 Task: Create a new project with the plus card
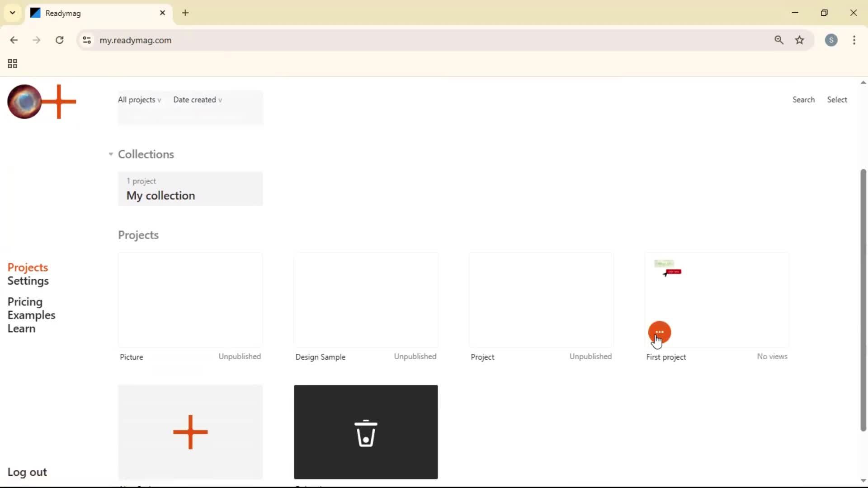190,432
